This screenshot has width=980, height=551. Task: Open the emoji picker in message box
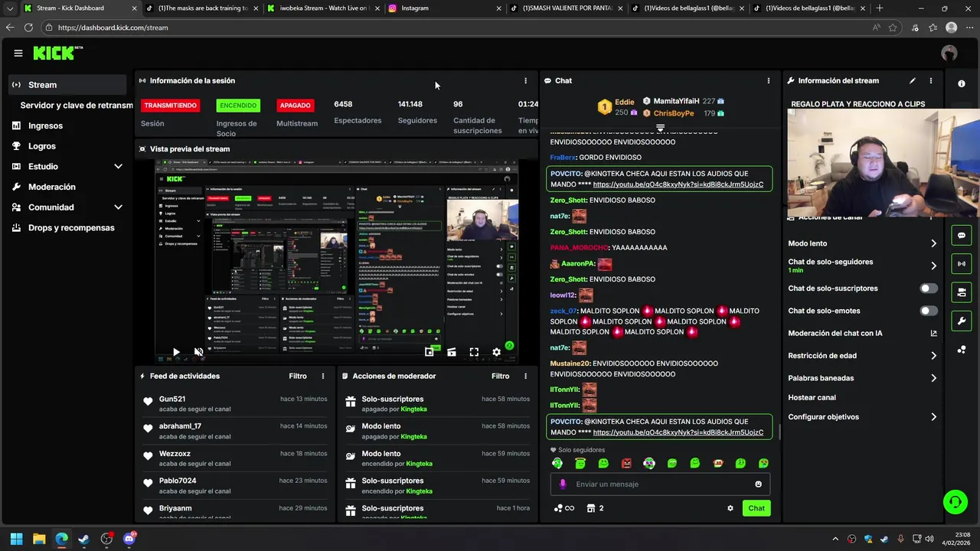[x=759, y=484]
